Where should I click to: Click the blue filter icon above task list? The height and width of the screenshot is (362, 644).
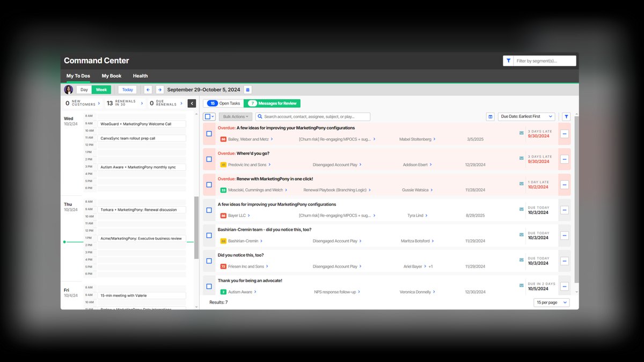(566, 116)
